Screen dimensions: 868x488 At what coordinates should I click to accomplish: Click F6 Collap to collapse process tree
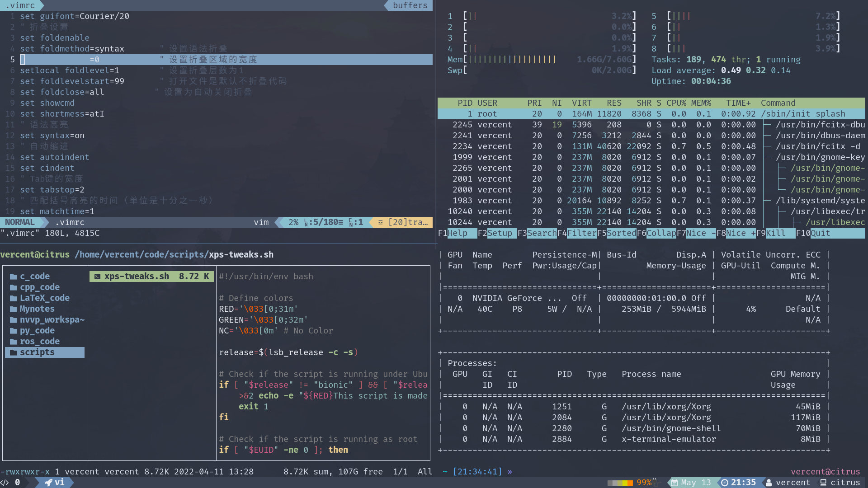pos(660,233)
